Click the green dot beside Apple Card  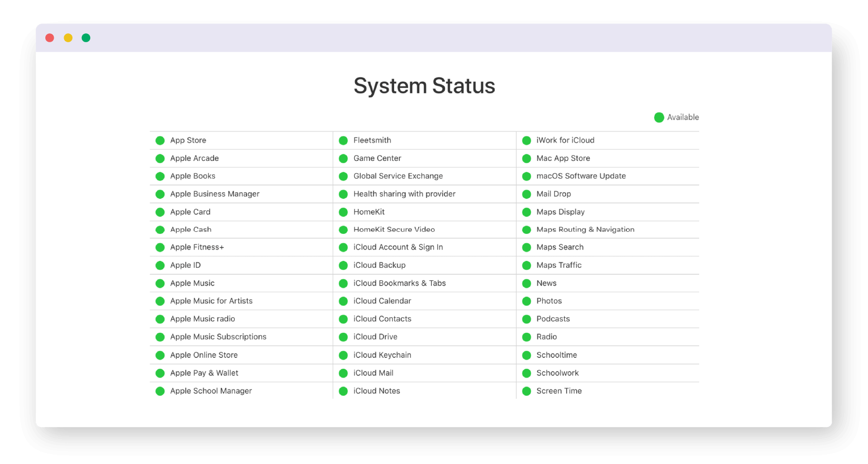tap(160, 212)
